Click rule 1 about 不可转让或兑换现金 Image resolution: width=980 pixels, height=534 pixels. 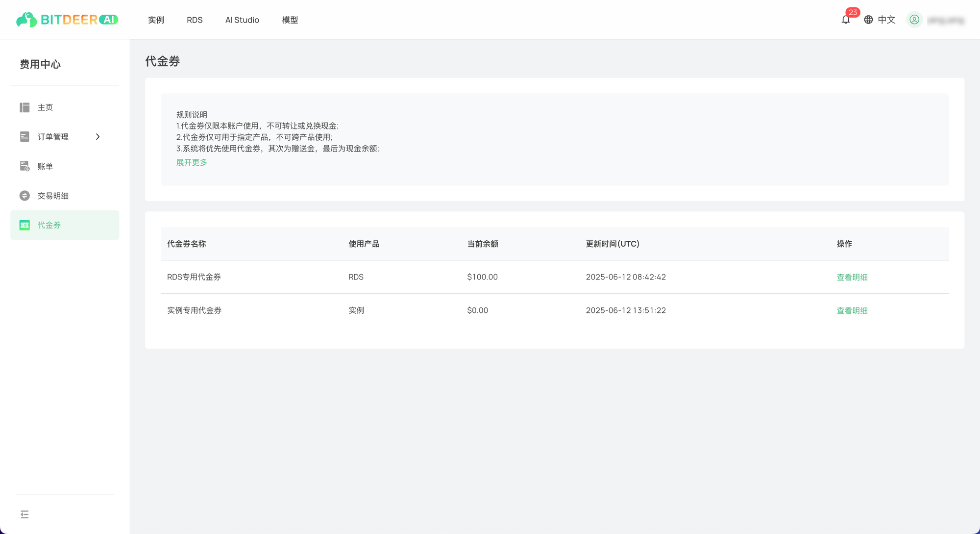(257, 126)
